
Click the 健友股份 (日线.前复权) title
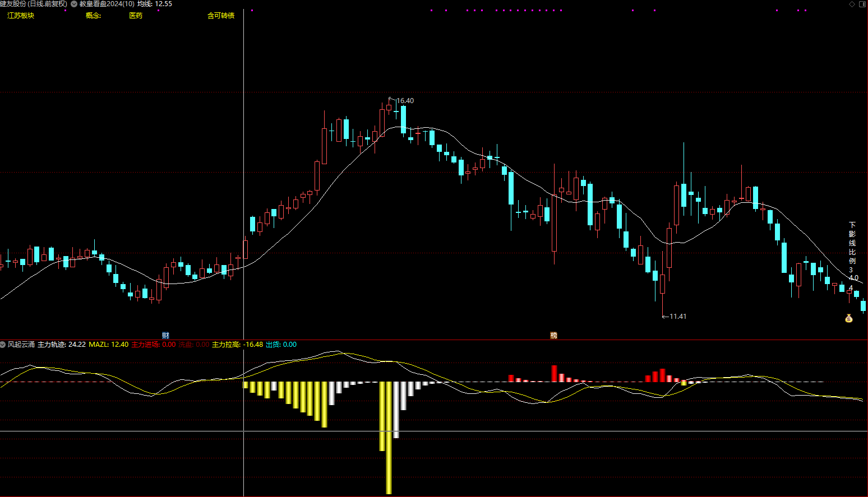click(x=34, y=4)
